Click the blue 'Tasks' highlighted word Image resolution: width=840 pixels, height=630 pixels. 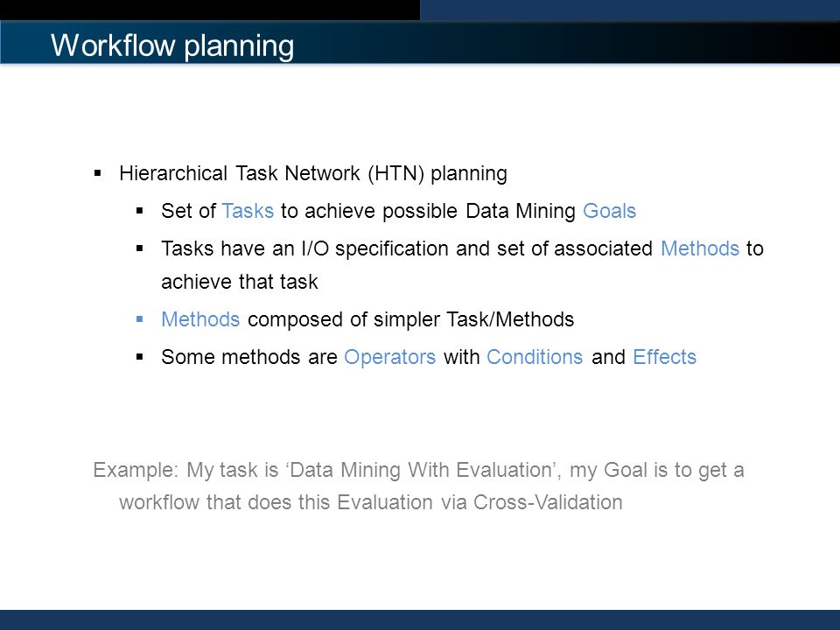click(x=248, y=211)
